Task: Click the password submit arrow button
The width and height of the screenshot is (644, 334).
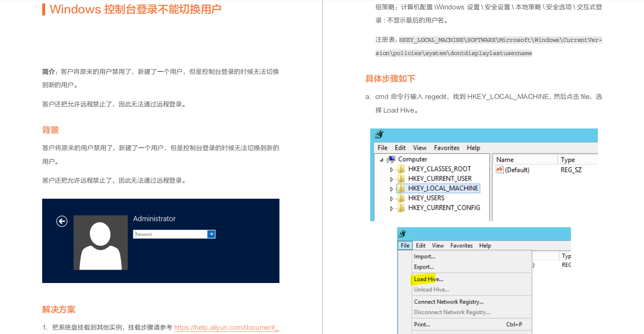Action: [x=211, y=234]
